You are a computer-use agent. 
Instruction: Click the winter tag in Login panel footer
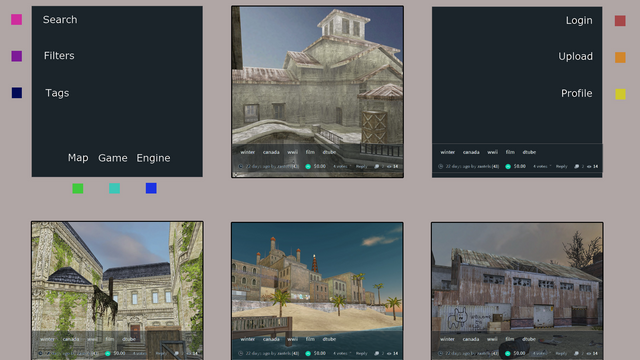(447, 152)
